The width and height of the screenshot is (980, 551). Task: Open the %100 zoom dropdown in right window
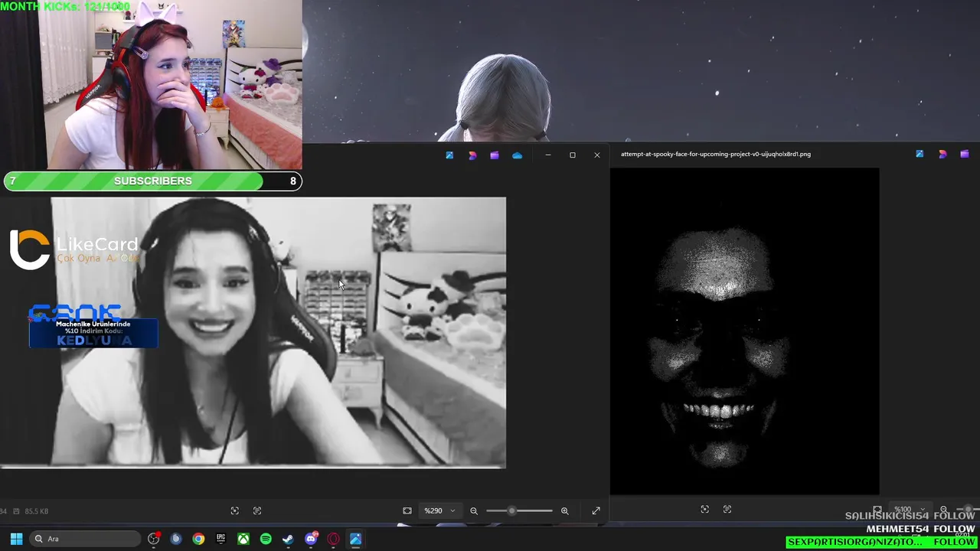click(909, 510)
